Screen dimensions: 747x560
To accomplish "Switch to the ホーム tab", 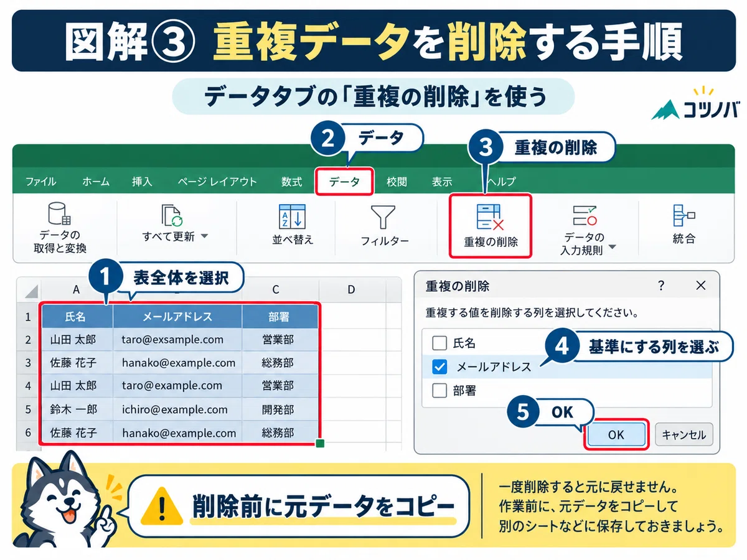I will point(96,182).
